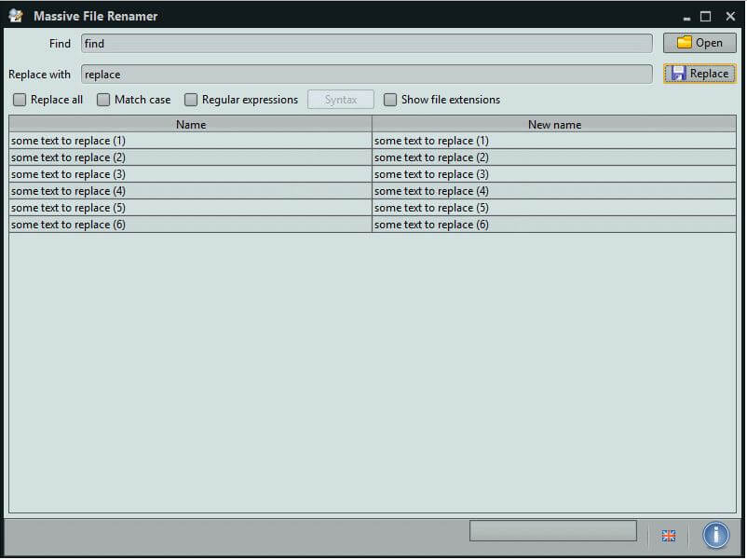
Task: Click the Massive File Renamer app icon
Action: click(16, 16)
